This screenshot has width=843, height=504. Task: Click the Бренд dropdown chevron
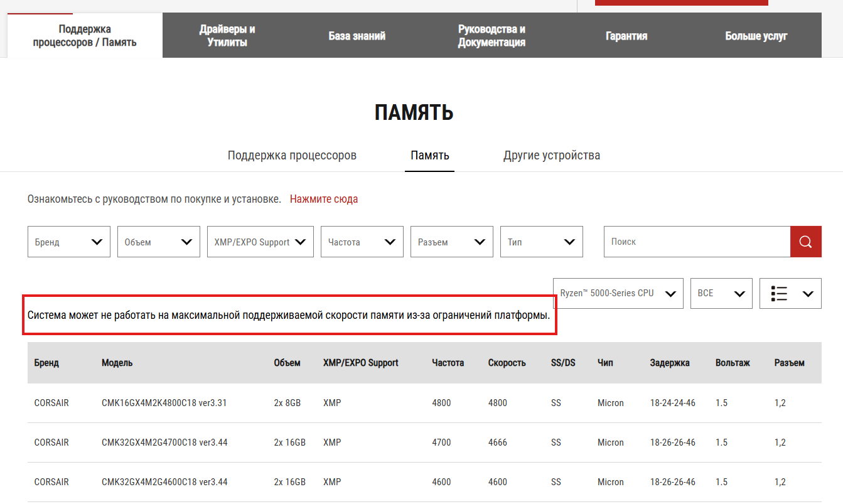[x=97, y=242]
